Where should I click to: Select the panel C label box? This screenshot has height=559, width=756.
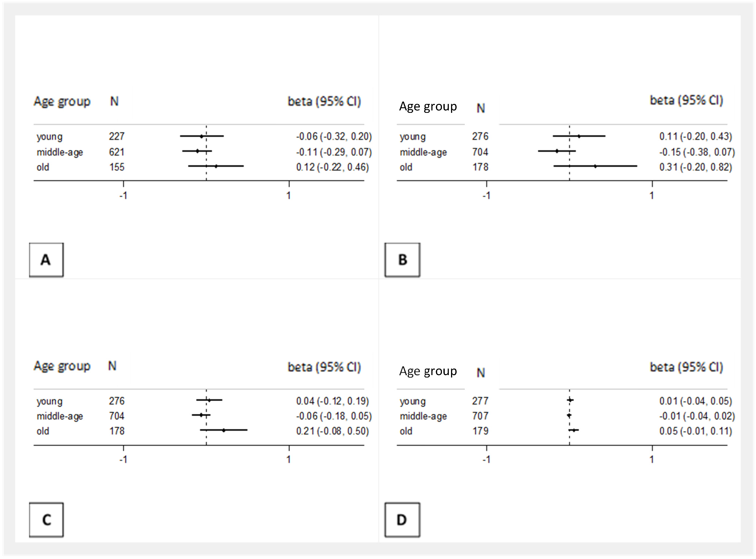(46, 519)
